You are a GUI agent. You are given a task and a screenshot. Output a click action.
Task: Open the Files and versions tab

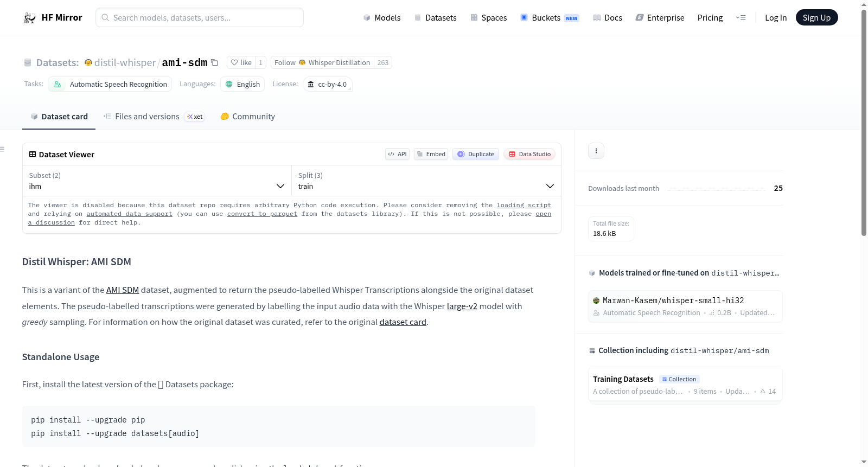pyautogui.click(x=154, y=117)
